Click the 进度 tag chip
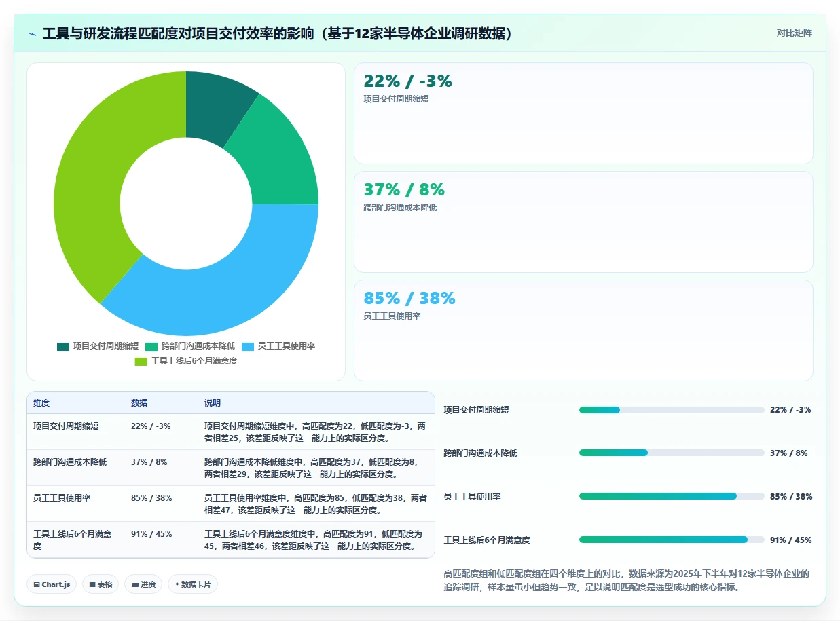 143,584
